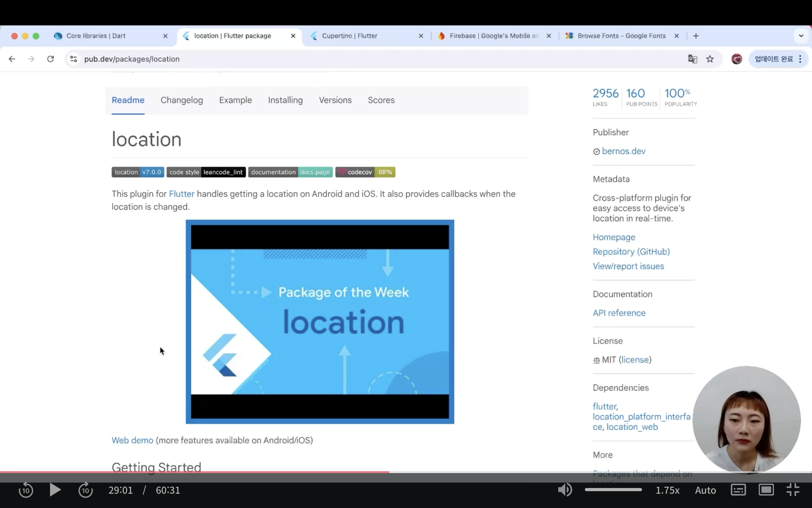The width and height of the screenshot is (812, 508).
Task: Open the location_web dependency link
Action: tap(632, 427)
